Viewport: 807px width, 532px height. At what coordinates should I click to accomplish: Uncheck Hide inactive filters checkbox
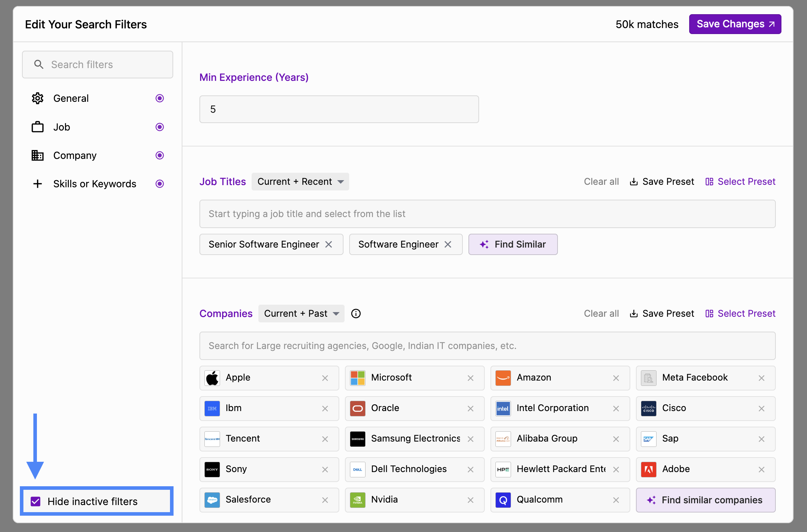coord(35,501)
